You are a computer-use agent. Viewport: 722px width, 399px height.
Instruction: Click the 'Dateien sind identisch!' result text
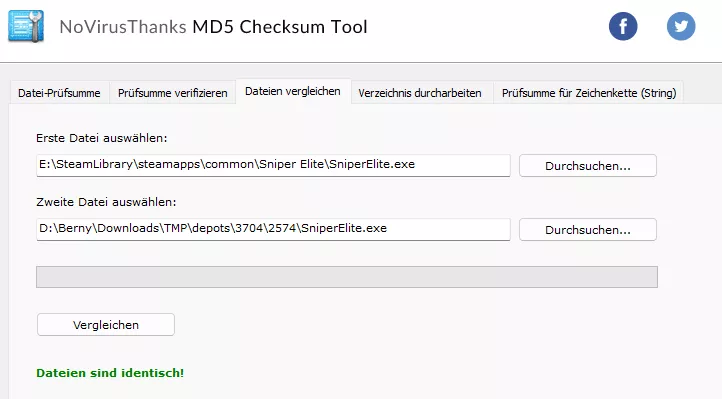click(110, 373)
